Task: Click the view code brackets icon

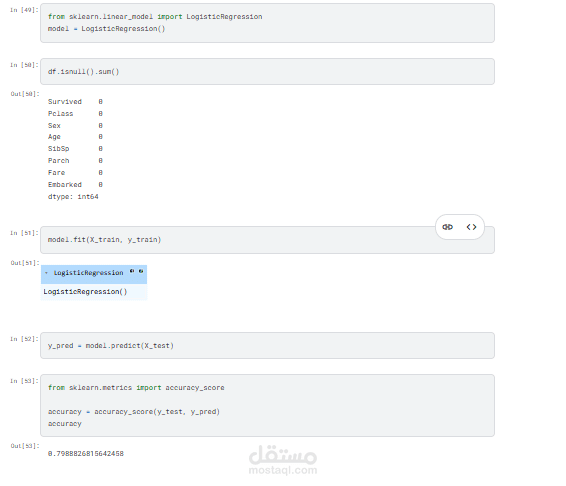Action: point(471,227)
